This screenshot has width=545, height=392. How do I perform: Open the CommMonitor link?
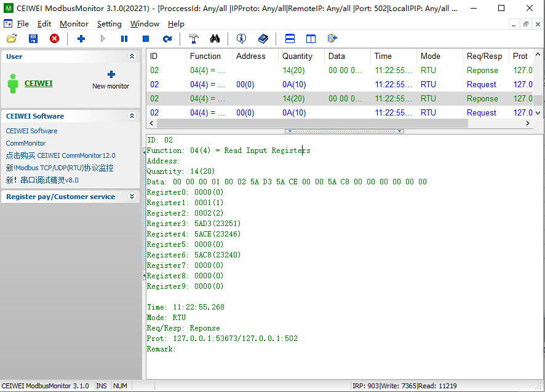point(26,143)
